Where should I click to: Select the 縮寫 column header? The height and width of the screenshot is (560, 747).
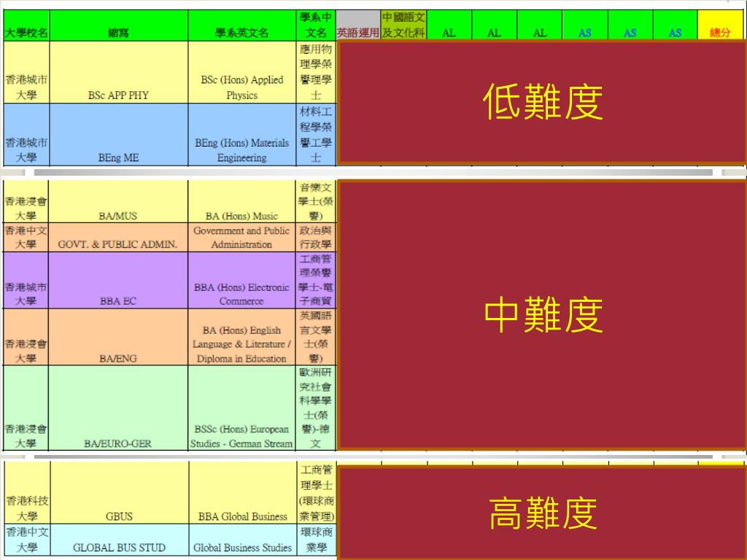click(x=119, y=26)
